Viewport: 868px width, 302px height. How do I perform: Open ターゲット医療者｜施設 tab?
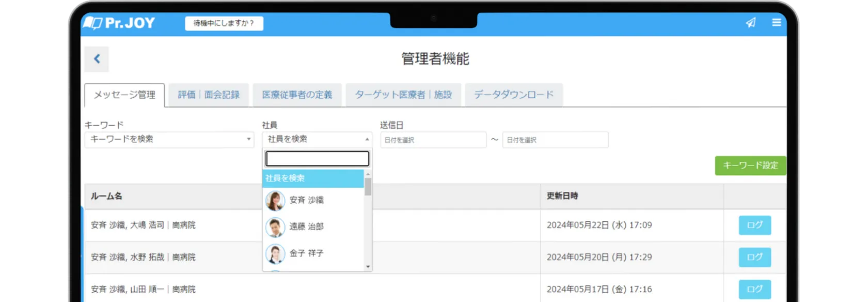tap(403, 95)
